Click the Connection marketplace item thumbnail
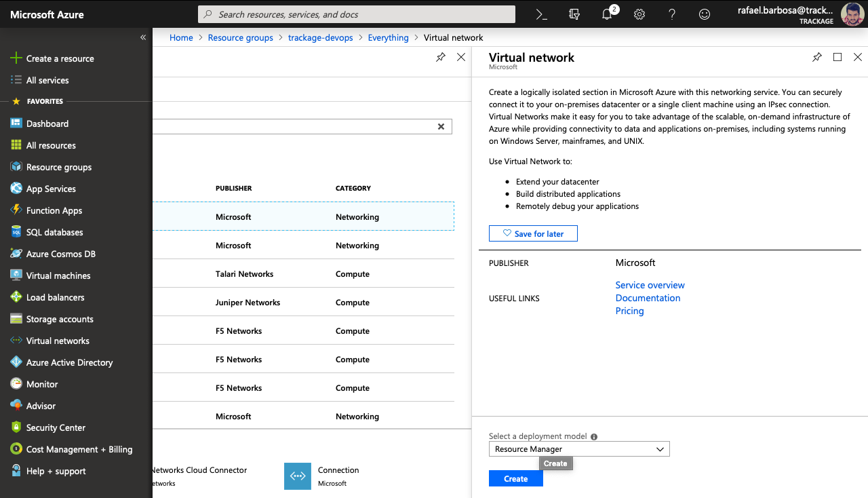This screenshot has height=498, width=868. point(298,476)
